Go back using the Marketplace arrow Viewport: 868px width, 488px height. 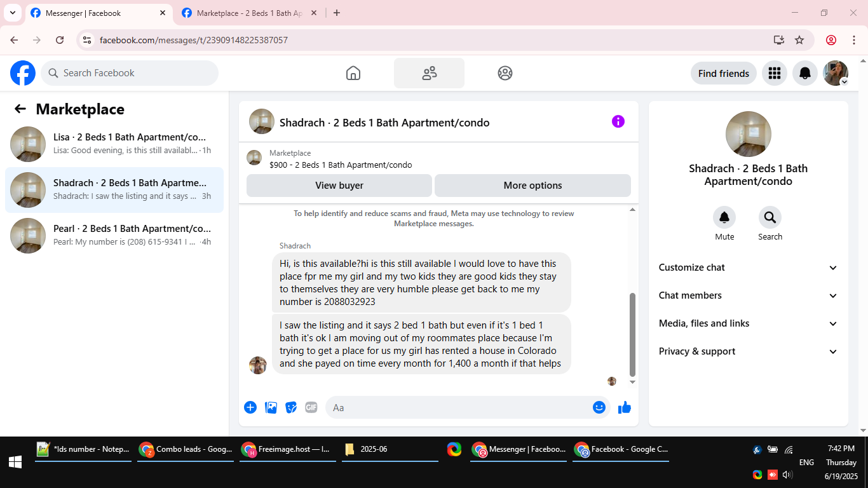point(20,109)
